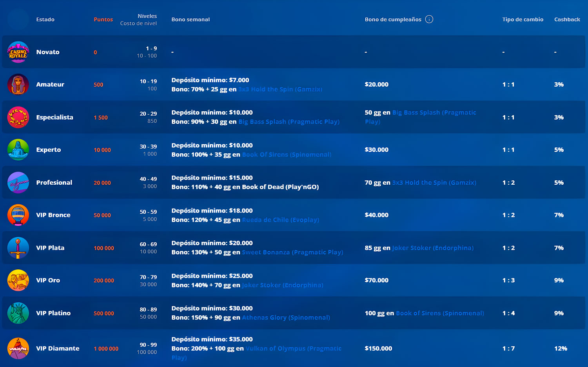588x367 pixels.
Task: Click the Tipo de cambio column header
Action: (523, 19)
